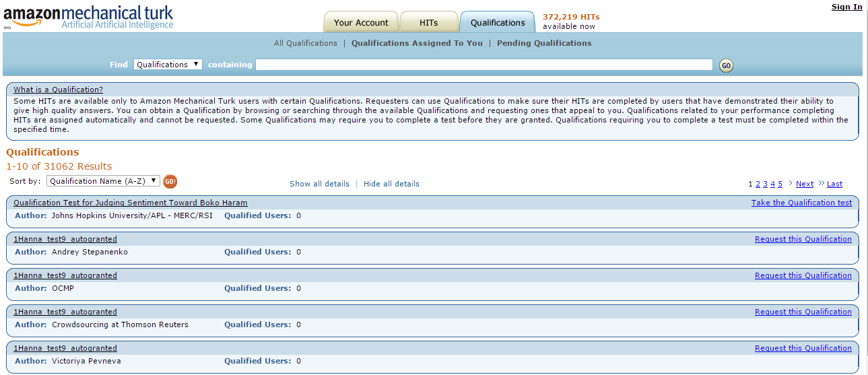Show All Qualifications list
Viewport: 868px width, 375px height.
[x=306, y=43]
